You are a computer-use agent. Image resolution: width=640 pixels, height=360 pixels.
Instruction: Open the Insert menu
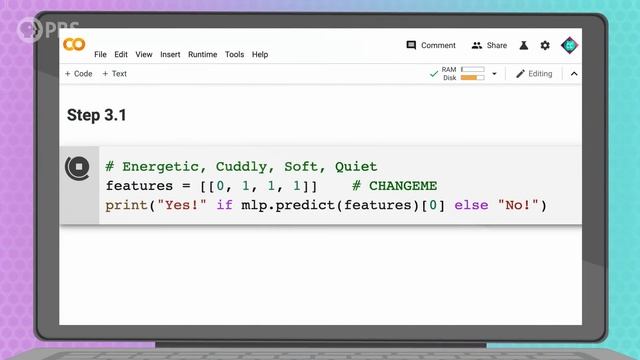[170, 54]
